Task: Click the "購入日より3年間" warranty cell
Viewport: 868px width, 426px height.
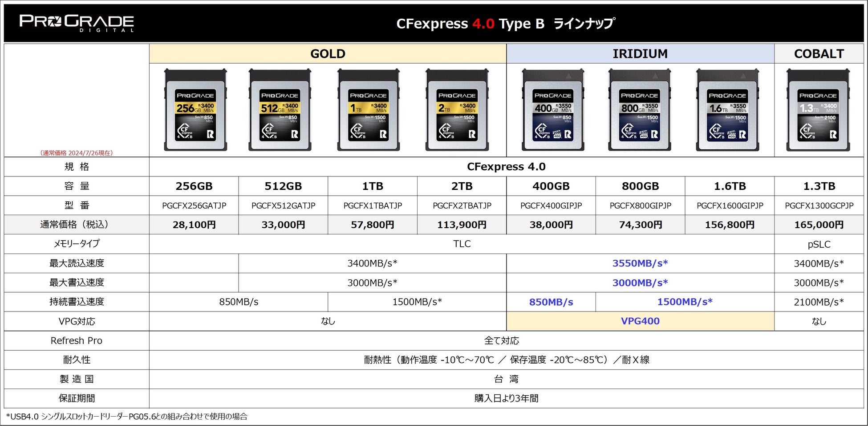Action: (x=506, y=398)
